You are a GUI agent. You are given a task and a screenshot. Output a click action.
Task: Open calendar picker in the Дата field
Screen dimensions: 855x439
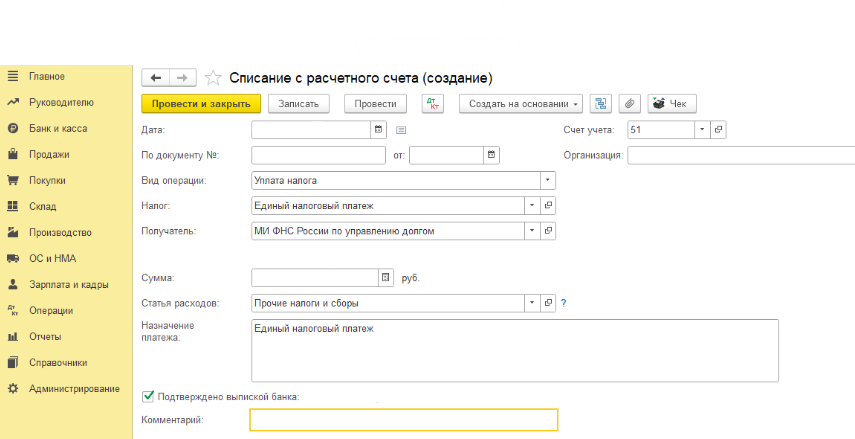pyautogui.click(x=378, y=130)
